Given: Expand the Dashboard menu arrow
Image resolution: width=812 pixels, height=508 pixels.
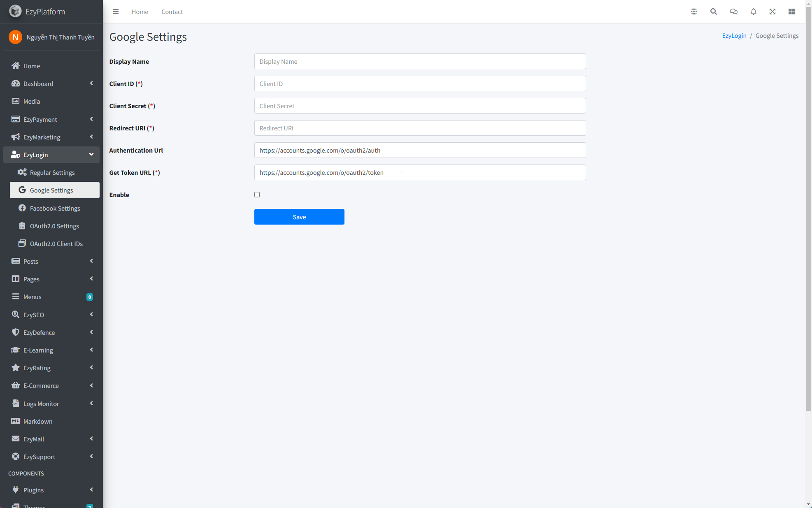Looking at the screenshot, I should (x=91, y=84).
